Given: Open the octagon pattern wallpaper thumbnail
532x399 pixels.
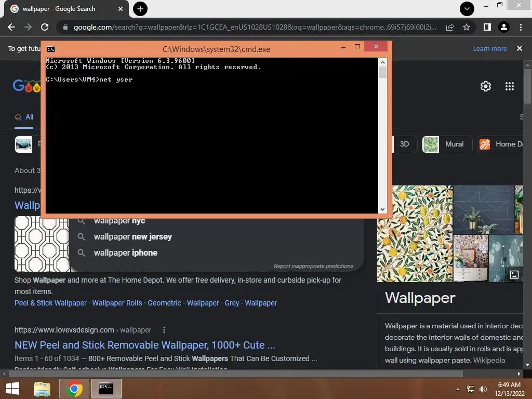Looking at the screenshot, I should [x=42, y=244].
